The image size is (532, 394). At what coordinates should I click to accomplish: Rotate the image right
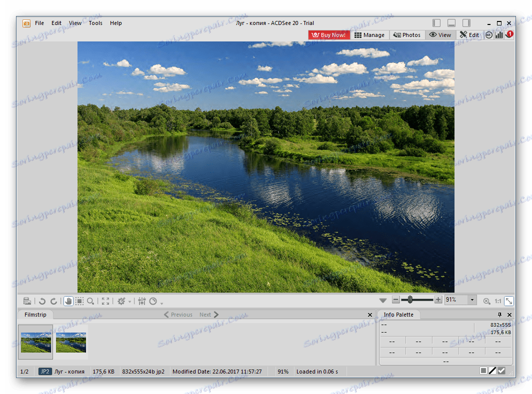tap(53, 301)
